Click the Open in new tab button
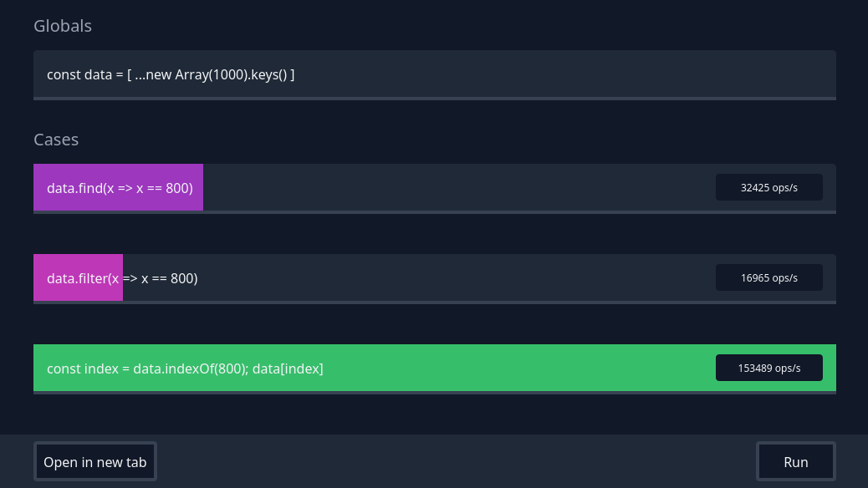 pyautogui.click(x=95, y=462)
